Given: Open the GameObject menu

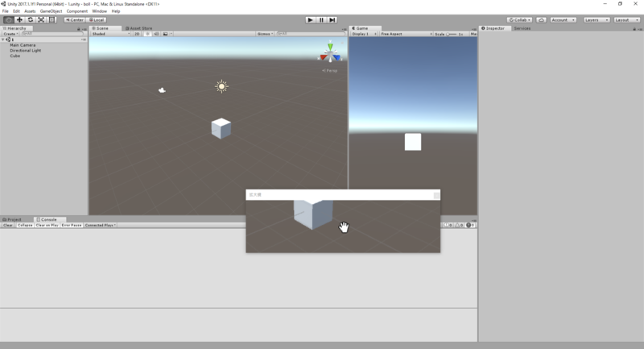Looking at the screenshot, I should [51, 11].
